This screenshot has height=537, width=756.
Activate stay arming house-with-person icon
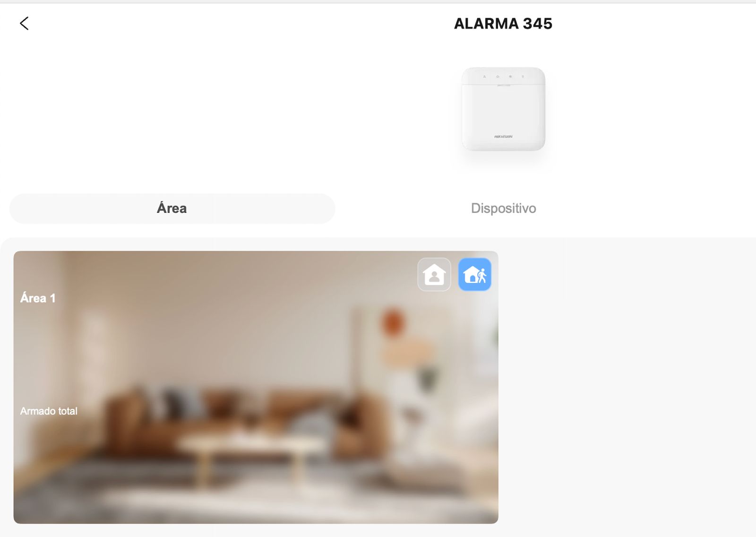pos(434,274)
